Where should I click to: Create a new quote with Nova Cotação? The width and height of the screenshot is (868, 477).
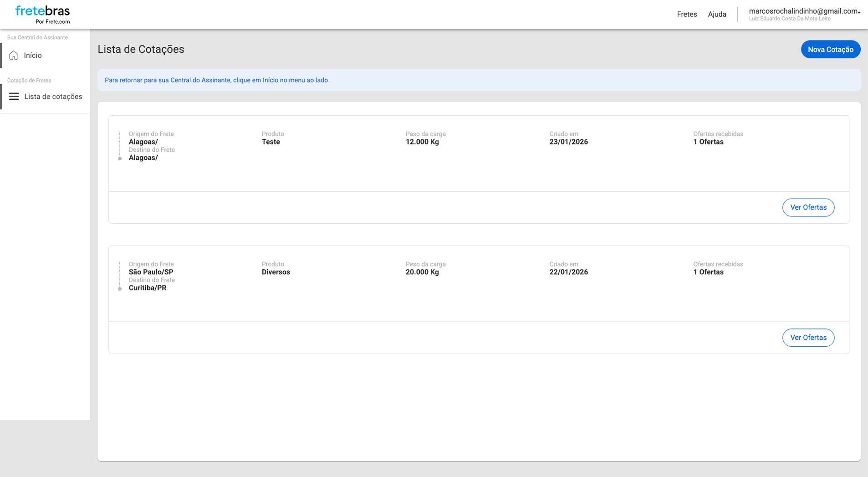[x=830, y=49]
